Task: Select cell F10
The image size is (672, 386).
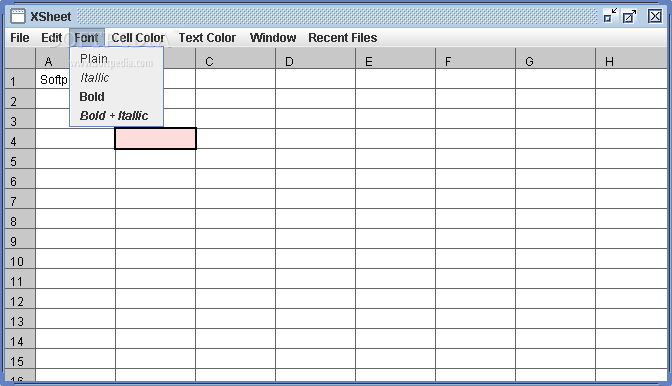Action: tap(475, 259)
